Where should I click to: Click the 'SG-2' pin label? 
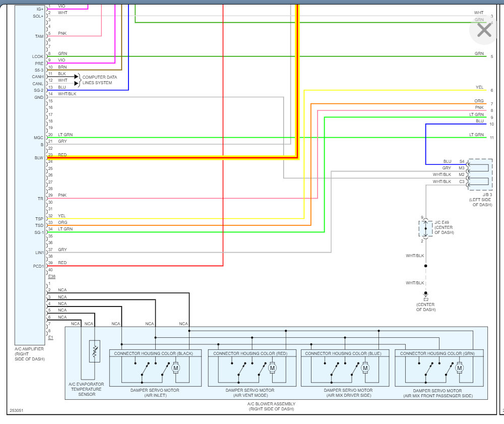click(39, 90)
